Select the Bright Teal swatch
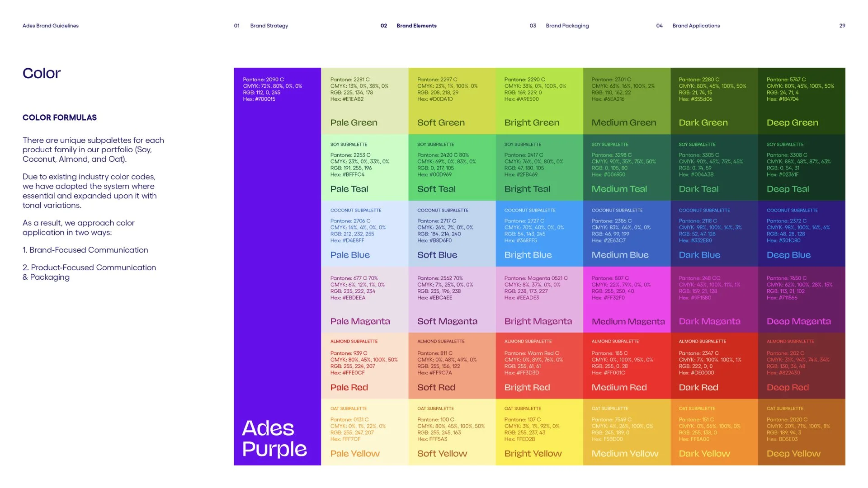 [539, 167]
